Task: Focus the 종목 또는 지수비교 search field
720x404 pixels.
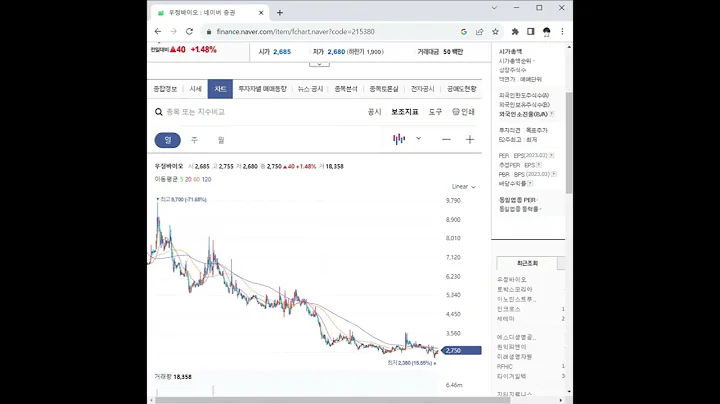Action: point(196,112)
